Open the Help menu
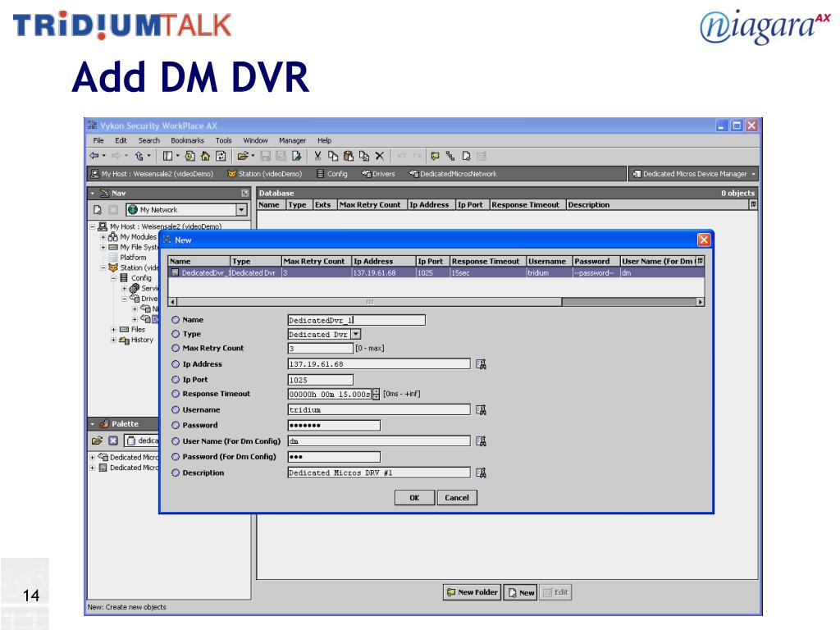 324,140
